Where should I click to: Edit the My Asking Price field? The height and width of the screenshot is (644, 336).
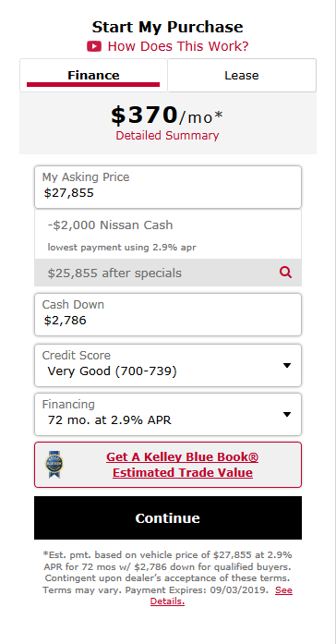168,187
